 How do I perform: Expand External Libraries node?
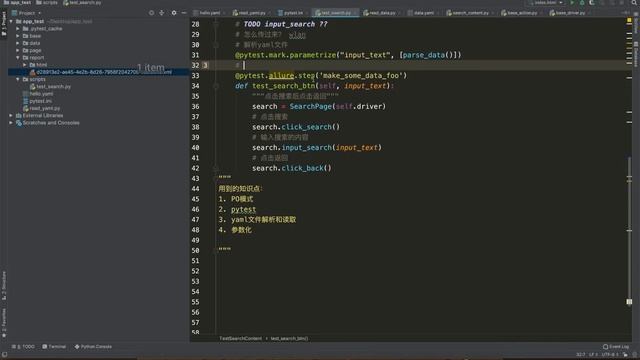[11, 116]
